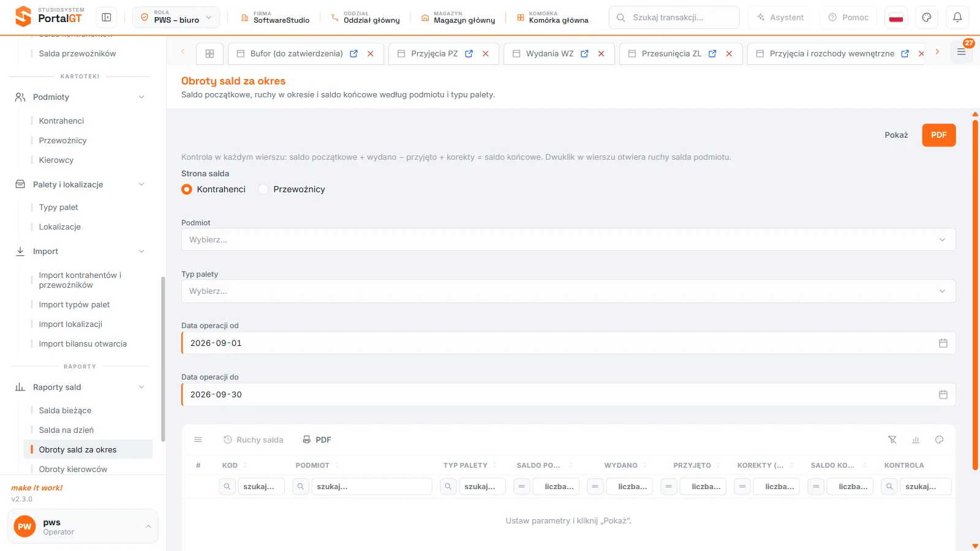Open the PWS – biuro role dropdown
Image resolution: width=980 pixels, height=551 pixels.
click(176, 18)
